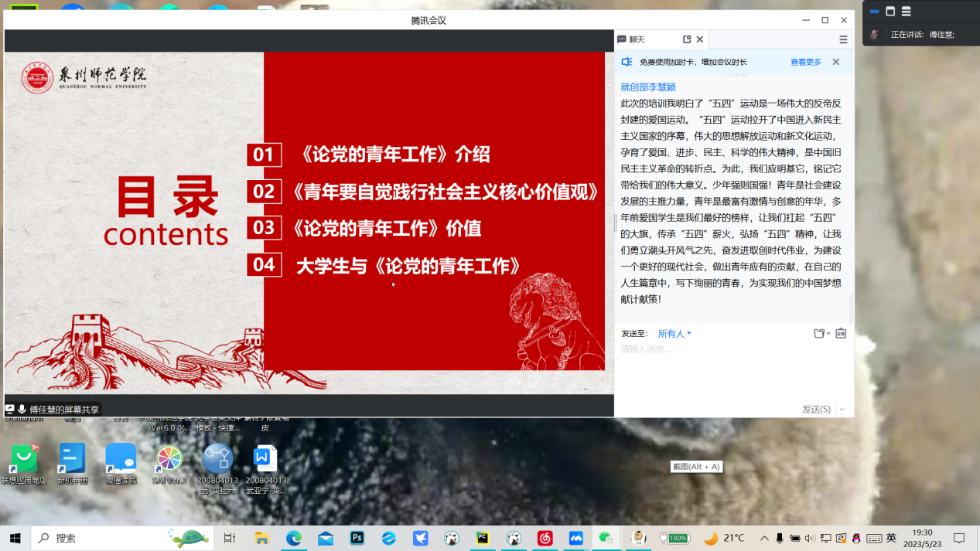Expand the 所有人 recipient dropdown
The image size is (980, 551).
click(x=674, y=334)
